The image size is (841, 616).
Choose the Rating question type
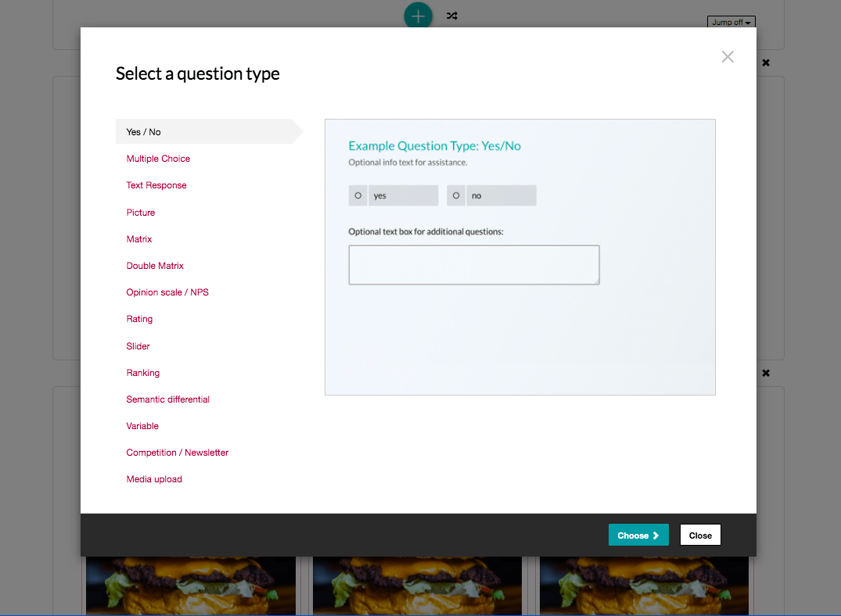coord(139,319)
